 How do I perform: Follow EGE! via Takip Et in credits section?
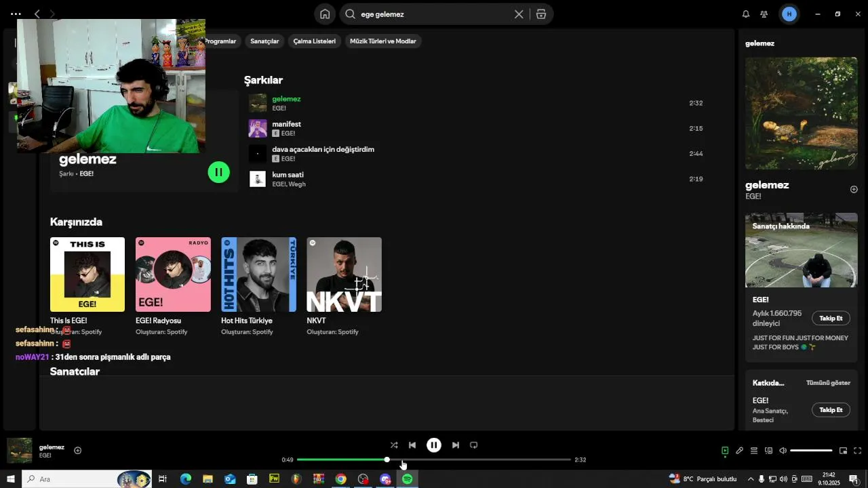831,410
